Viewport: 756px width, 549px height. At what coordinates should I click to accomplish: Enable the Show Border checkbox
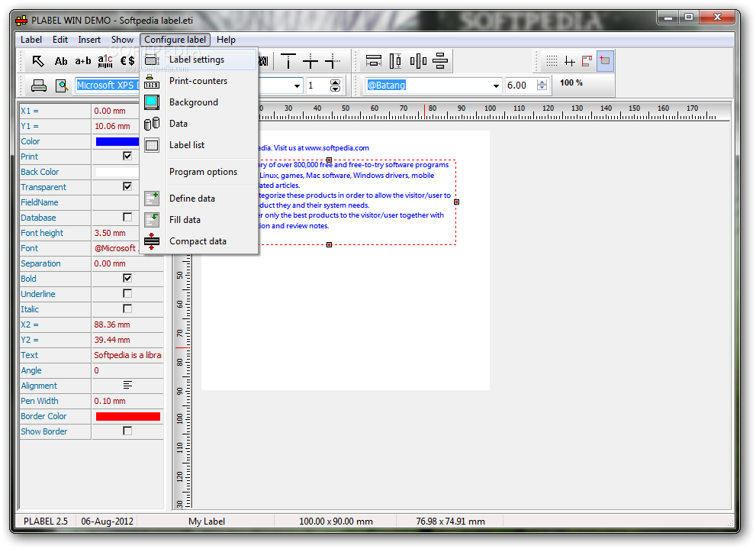click(x=127, y=431)
